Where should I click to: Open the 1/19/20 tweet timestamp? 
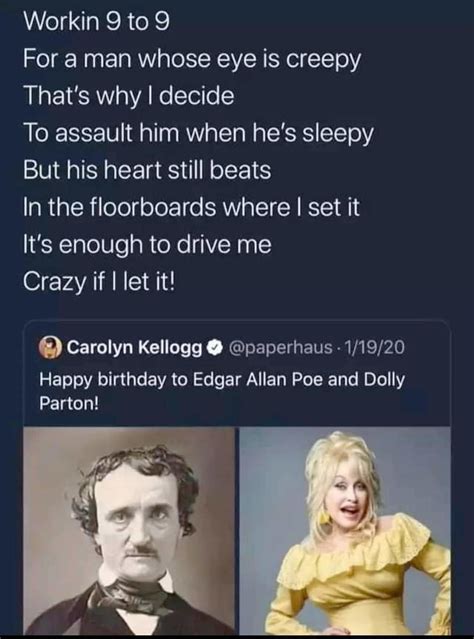coord(375,347)
